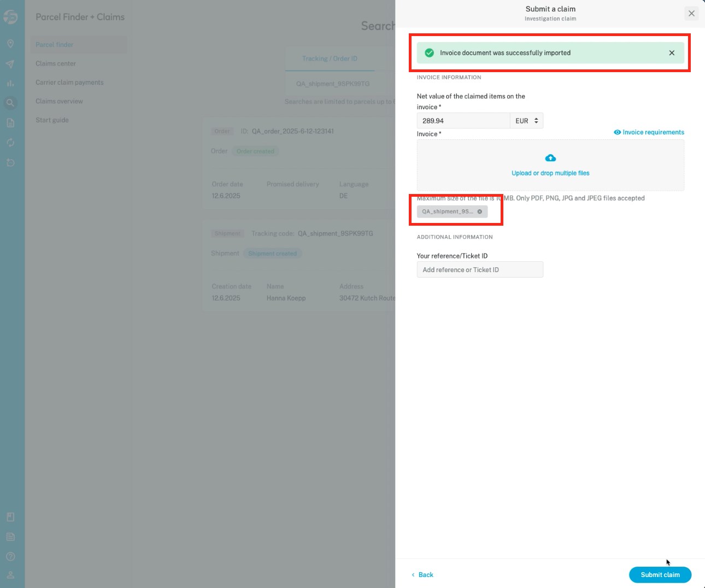The image size is (705, 588).
Task: Click the Order date value 12.6.2025
Action: 226,196
